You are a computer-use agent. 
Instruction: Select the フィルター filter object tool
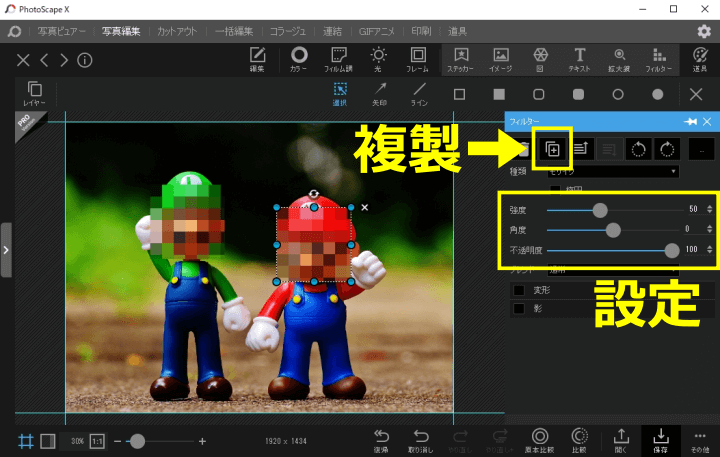coord(659,60)
